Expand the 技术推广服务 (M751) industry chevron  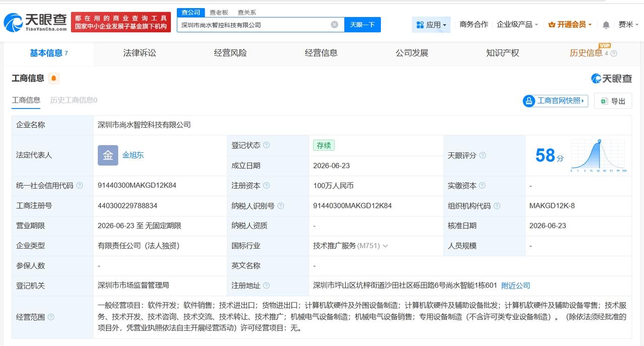click(385, 246)
